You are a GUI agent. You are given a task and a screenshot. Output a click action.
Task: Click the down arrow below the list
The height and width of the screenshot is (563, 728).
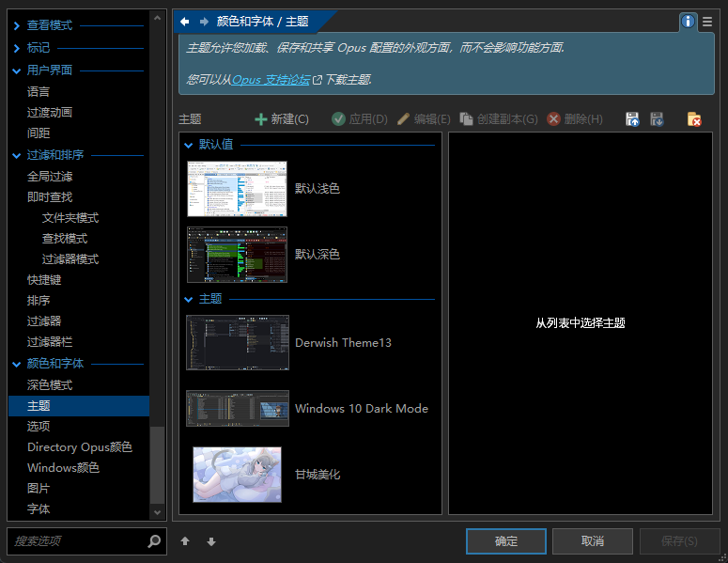point(211,541)
